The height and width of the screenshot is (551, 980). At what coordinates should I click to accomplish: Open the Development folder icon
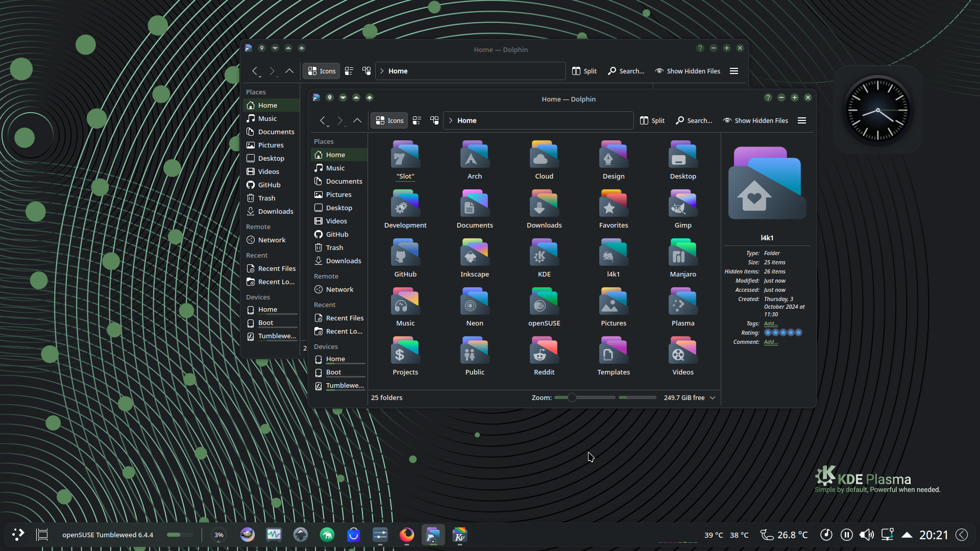click(x=405, y=204)
